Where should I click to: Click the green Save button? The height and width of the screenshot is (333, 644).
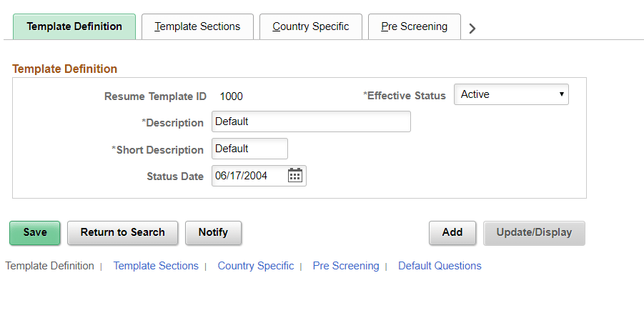(35, 233)
